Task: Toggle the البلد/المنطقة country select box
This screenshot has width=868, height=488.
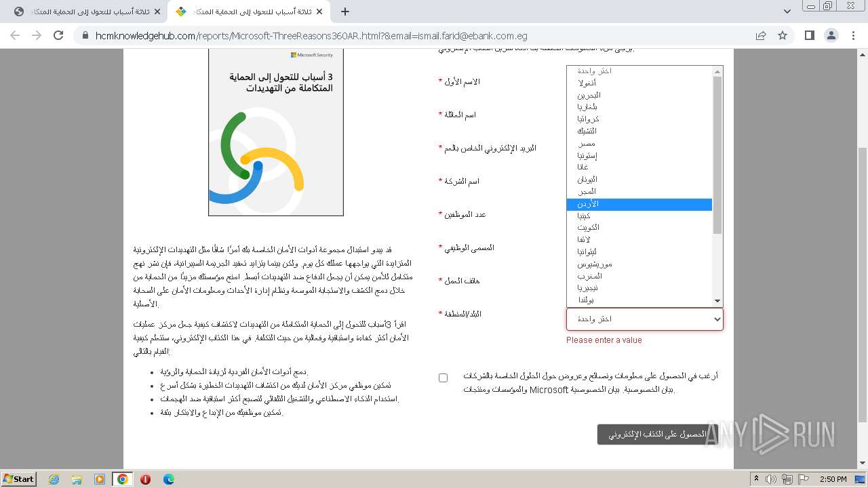Action: click(645, 319)
